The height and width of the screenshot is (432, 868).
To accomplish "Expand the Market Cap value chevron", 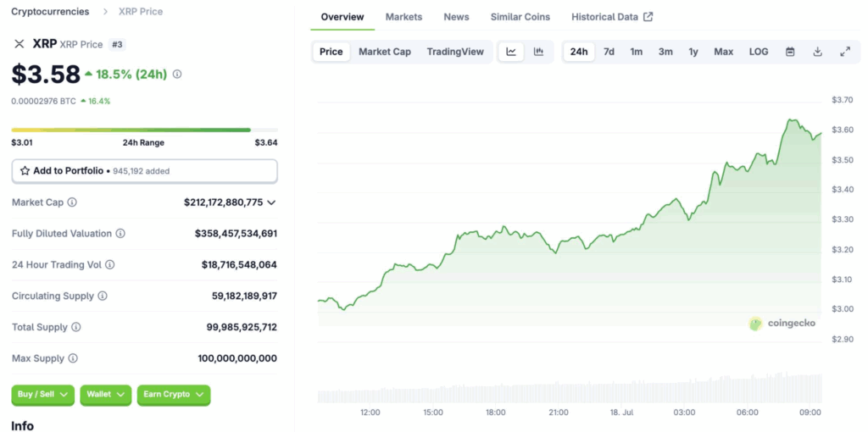I will tap(271, 202).
